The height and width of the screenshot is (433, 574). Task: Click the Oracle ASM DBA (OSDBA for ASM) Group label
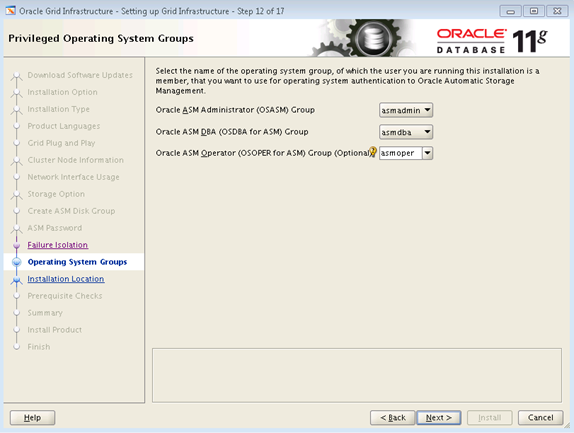[232, 132]
